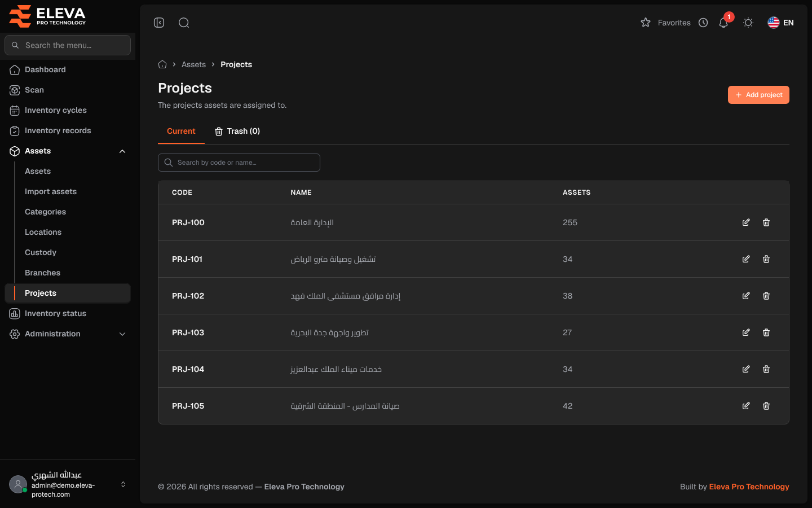812x508 pixels.
Task: Edit project PRJ-102
Action: 746,296
